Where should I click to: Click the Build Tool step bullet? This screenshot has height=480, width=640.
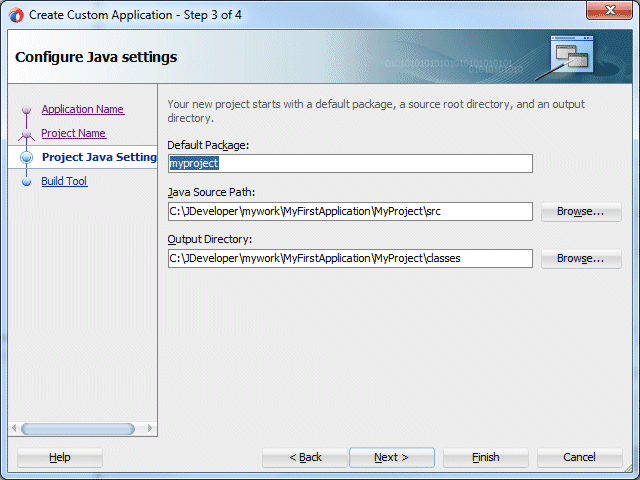tap(27, 181)
